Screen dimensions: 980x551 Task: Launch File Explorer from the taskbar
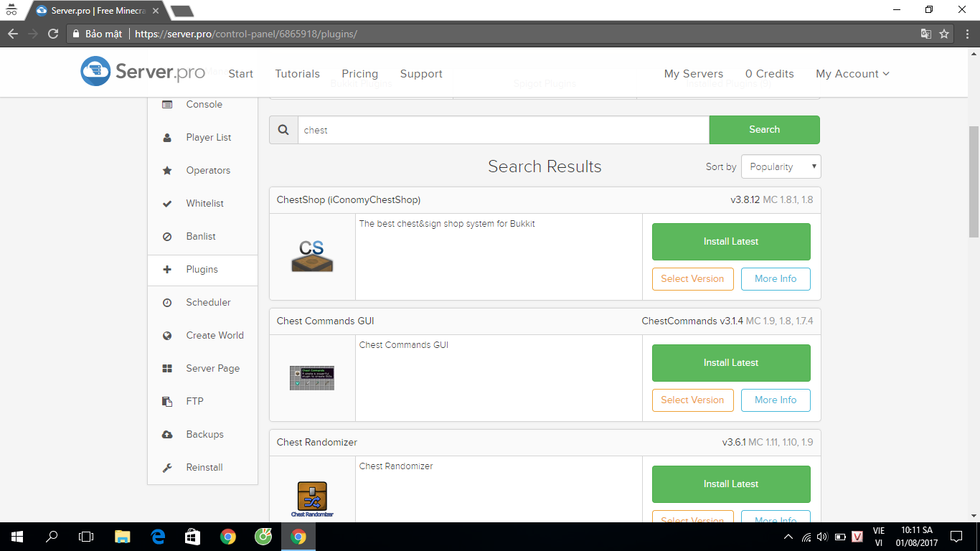(x=123, y=537)
